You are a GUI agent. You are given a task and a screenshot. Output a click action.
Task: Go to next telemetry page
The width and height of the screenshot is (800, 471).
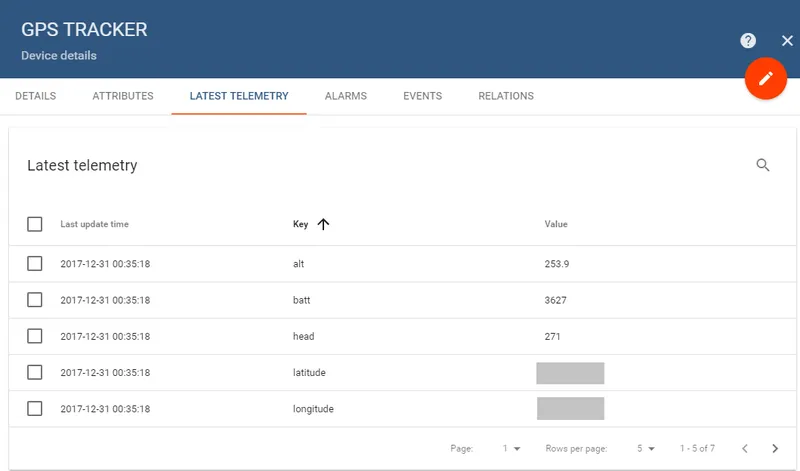tap(775, 449)
